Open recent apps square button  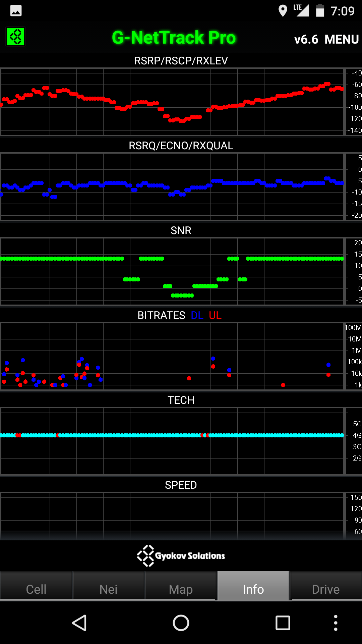283,623
